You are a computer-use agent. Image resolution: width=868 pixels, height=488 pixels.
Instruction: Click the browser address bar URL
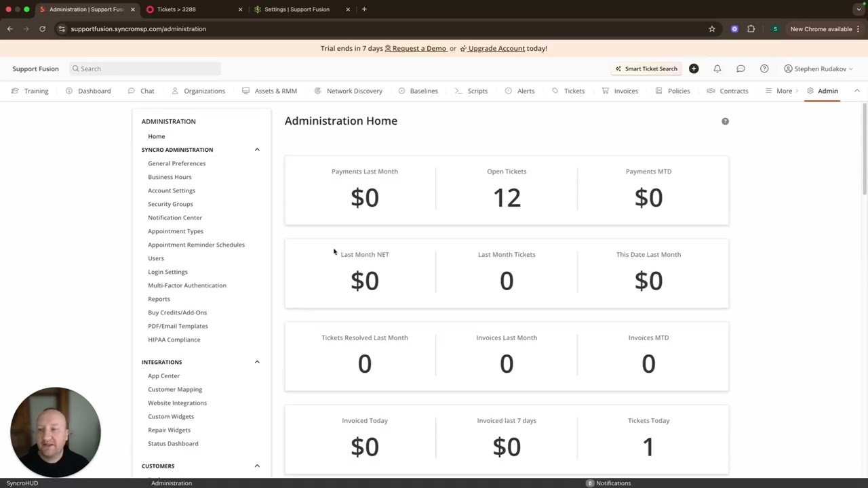pyautogui.click(x=138, y=29)
